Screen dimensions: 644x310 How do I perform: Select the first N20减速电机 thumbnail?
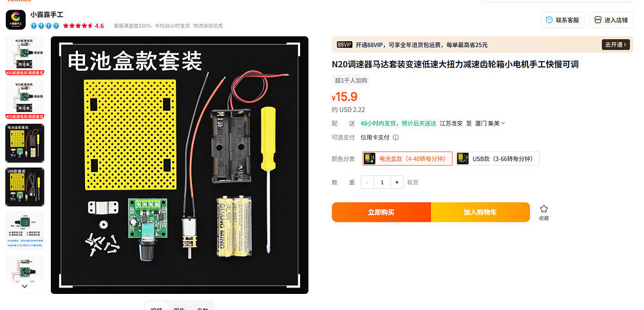pyautogui.click(x=24, y=55)
